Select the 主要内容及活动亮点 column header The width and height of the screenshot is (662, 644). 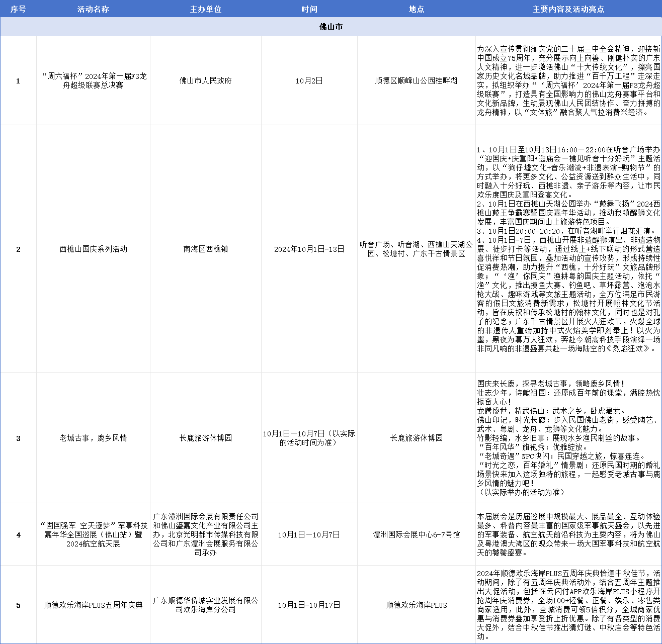tap(568, 9)
